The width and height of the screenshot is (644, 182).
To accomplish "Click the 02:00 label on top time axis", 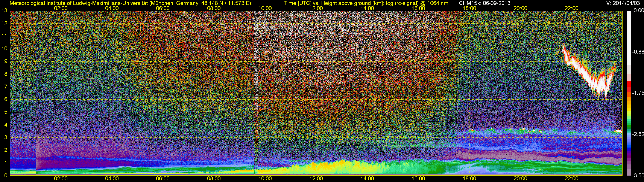I will [61, 8].
